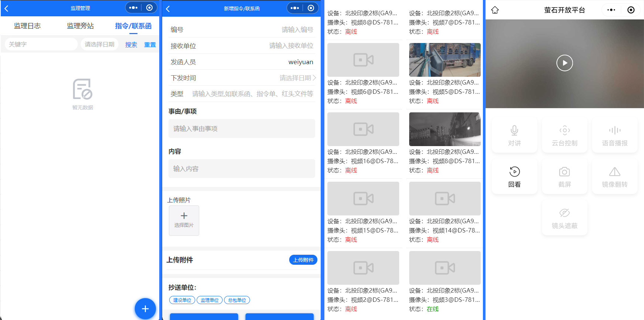This screenshot has height=320, width=644.
Task: Switch to the 监理旁站 tab
Action: click(80, 26)
